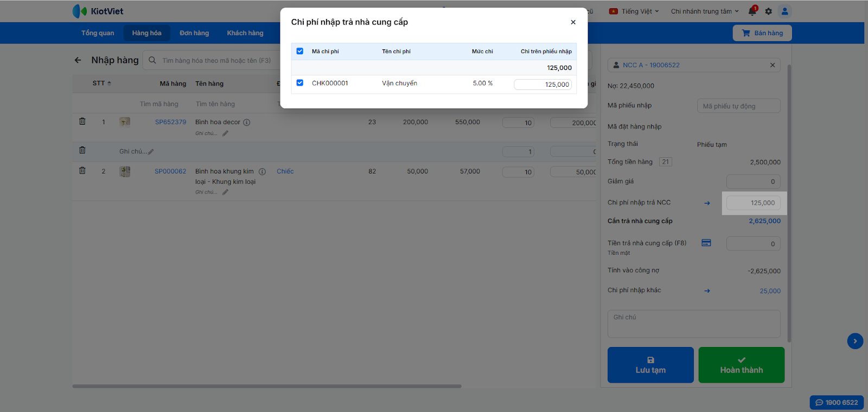
Task: Remove supplier NCC A with X icon
Action: pos(773,65)
